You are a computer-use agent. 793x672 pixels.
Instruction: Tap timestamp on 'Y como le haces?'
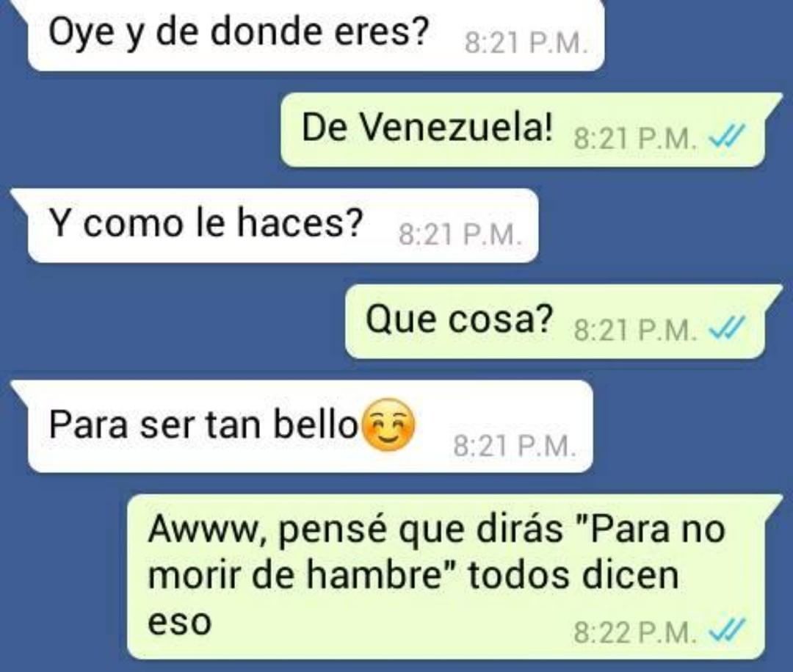click(460, 235)
